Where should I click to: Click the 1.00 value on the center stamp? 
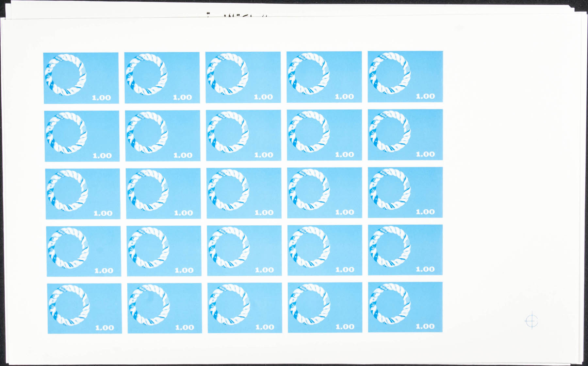264,213
